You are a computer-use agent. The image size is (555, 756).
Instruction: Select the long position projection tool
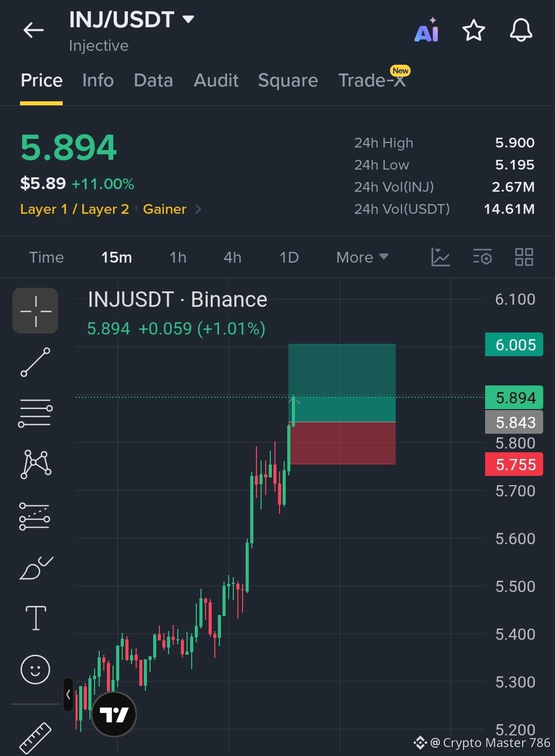click(34, 516)
